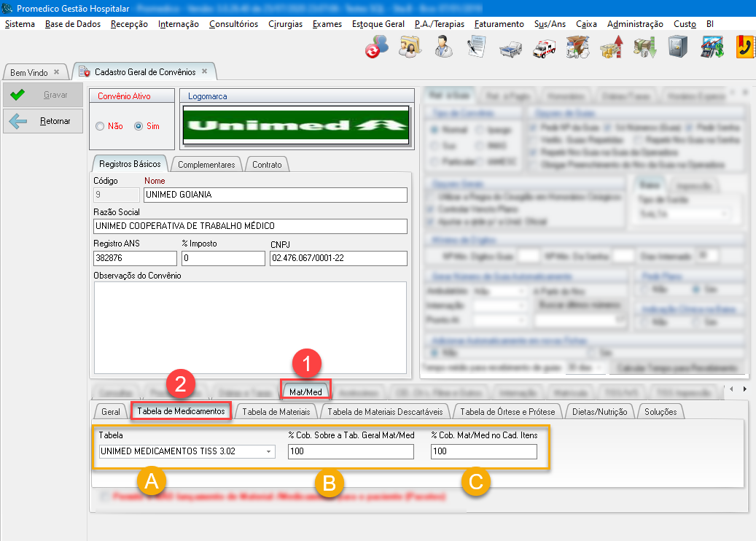The image size is (756, 541).
Task: Click the Promedico app icon in title bar
Action: [x=7, y=8]
